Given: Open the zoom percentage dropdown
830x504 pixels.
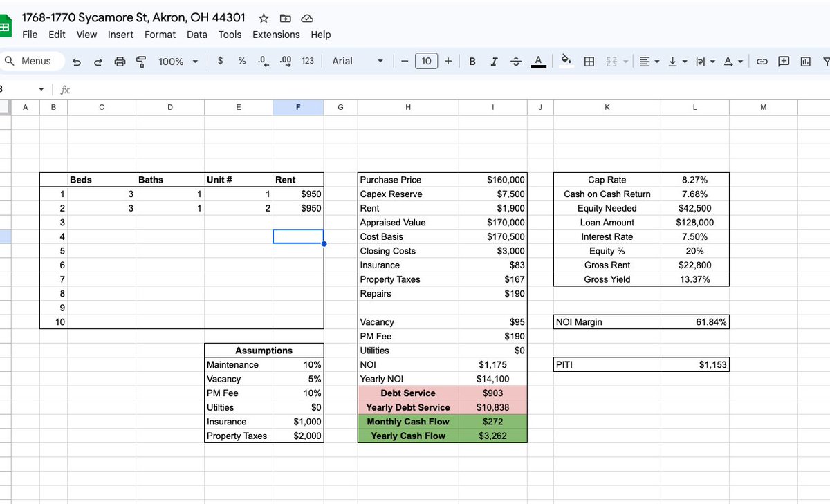Looking at the screenshot, I should (177, 61).
